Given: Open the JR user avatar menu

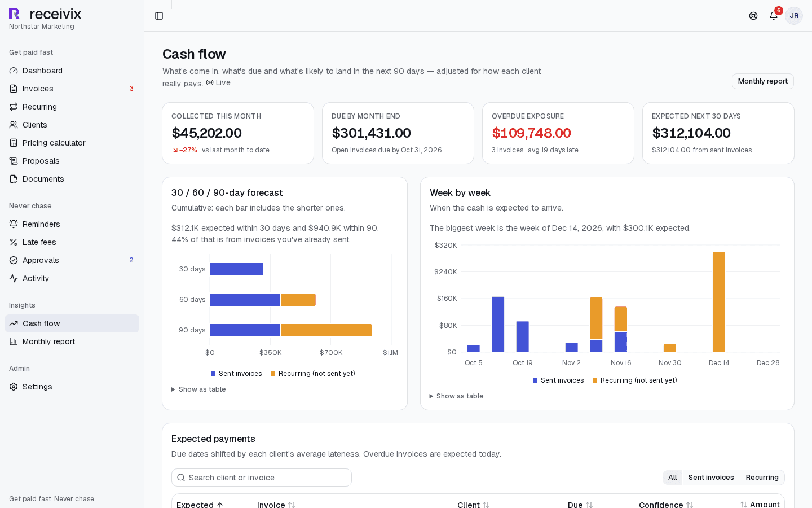Looking at the screenshot, I should click(794, 16).
